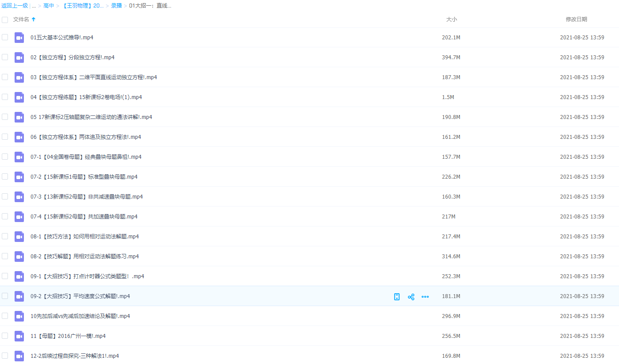Go to 录播 folder in breadcrumb
The image size is (619, 364).
tap(116, 6)
